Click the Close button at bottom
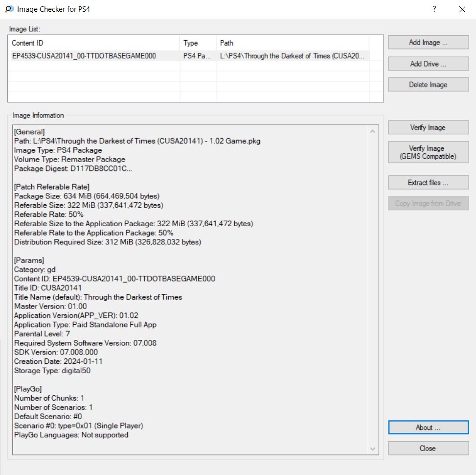 (429, 448)
